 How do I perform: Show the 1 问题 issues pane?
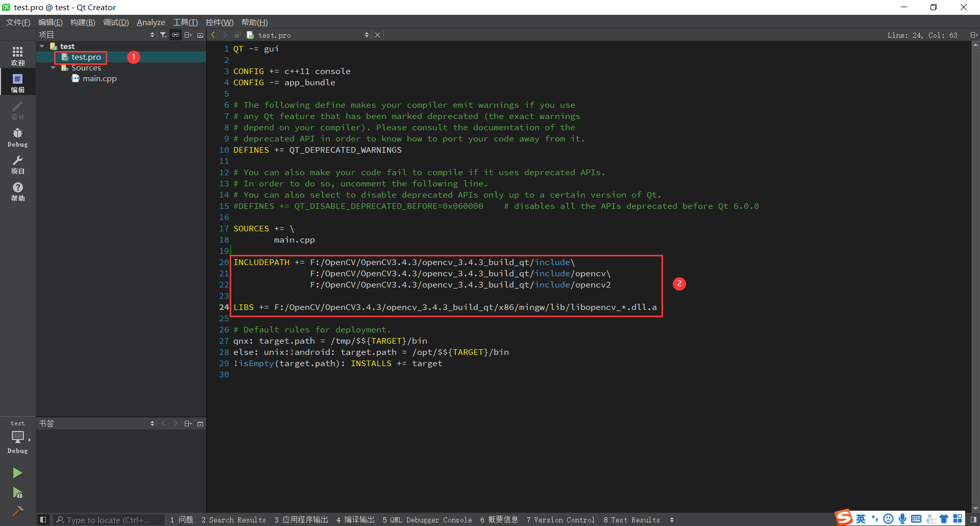point(182,519)
